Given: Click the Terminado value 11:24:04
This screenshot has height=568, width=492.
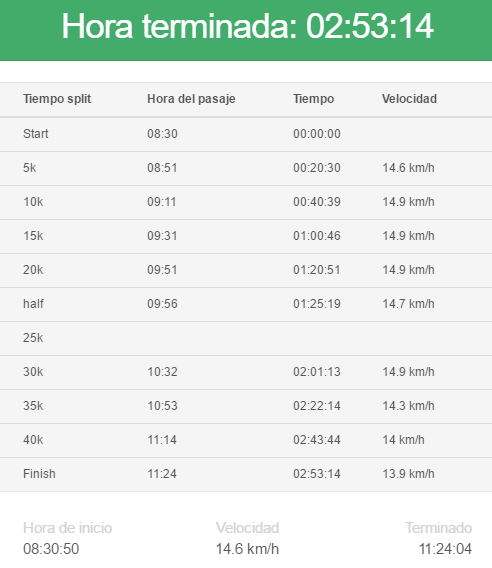Looking at the screenshot, I should pos(445,549).
